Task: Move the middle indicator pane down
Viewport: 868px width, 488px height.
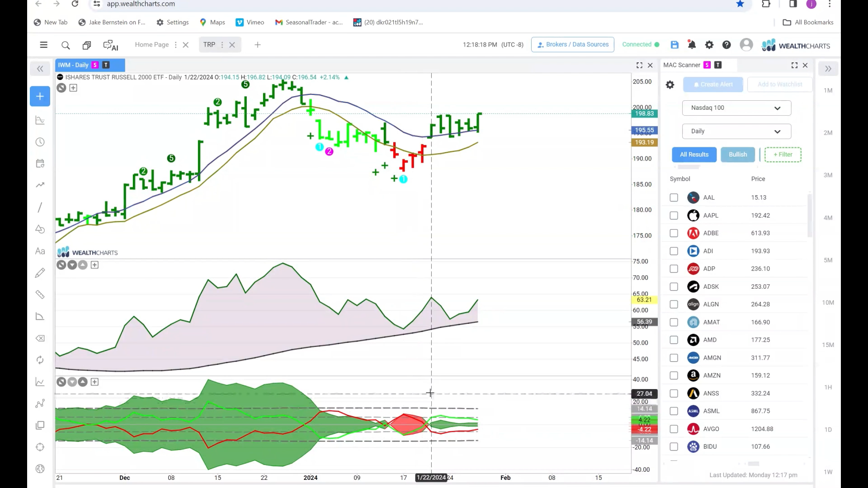Action: pyautogui.click(x=72, y=265)
